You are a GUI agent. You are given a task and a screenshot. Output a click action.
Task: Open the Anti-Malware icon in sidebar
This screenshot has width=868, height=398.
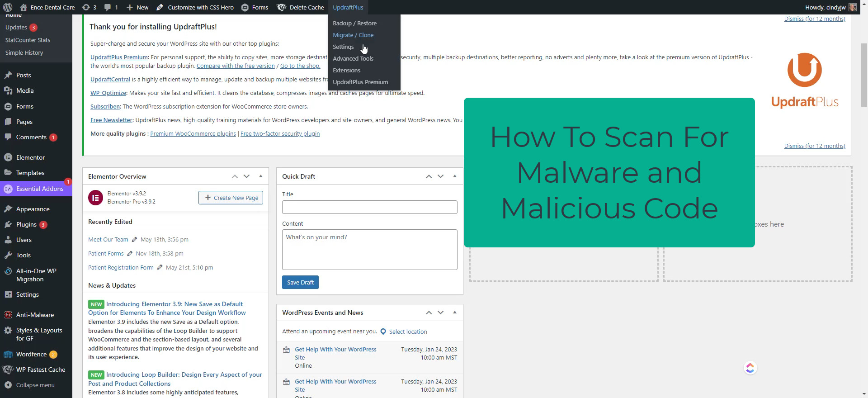[x=8, y=315]
